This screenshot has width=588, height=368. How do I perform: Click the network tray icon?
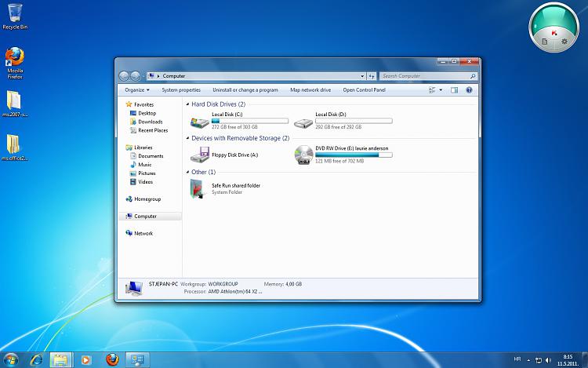pos(539,360)
